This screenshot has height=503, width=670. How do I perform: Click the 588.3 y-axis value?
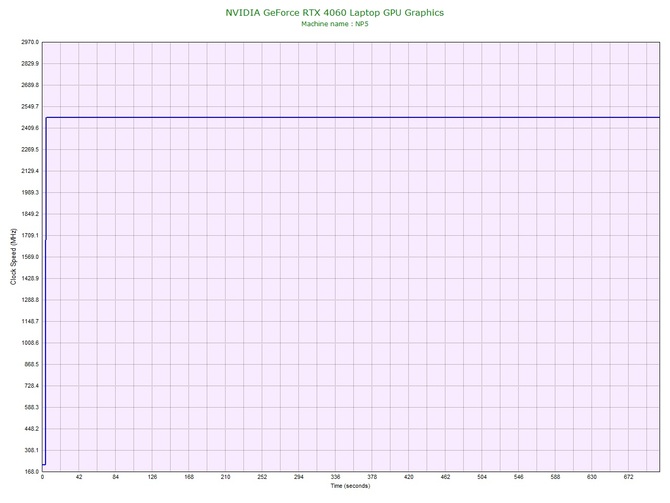(x=31, y=407)
